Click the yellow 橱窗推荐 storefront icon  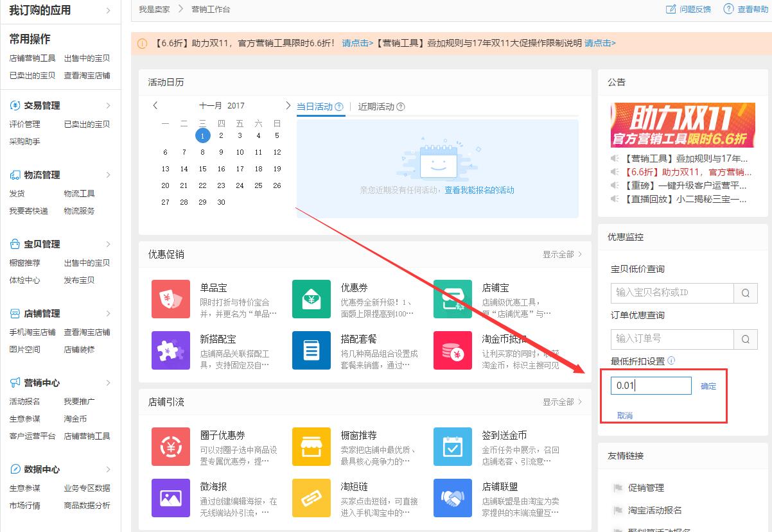click(311, 447)
